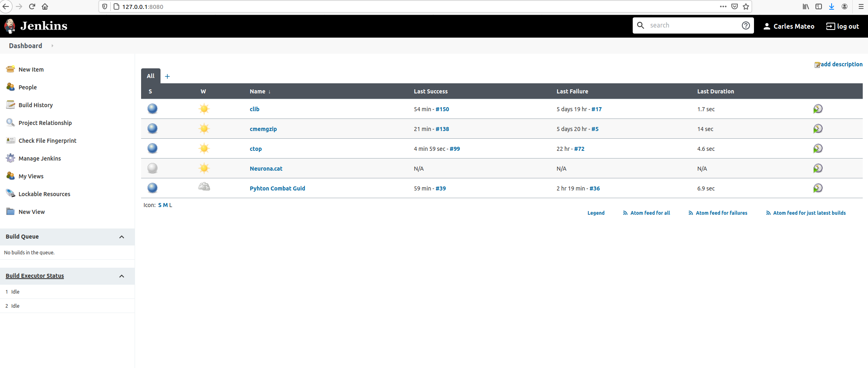Set icon size to M
868x368 pixels.
(x=165, y=205)
